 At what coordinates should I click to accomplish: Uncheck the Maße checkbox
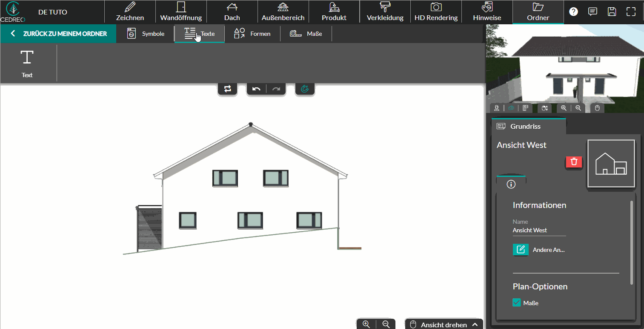[517, 303]
